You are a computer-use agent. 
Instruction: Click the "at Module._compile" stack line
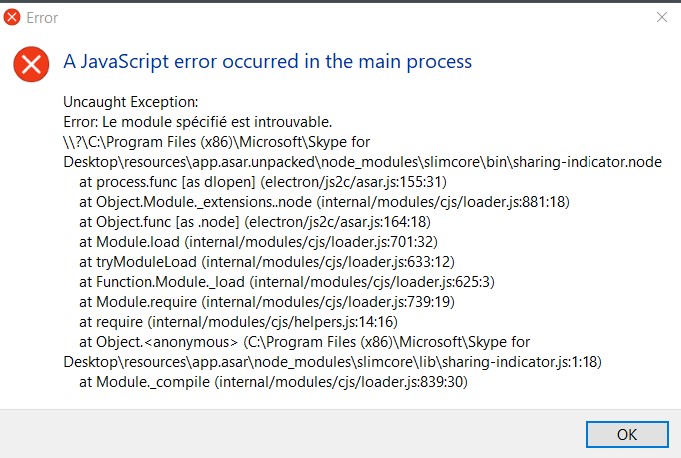point(273,381)
